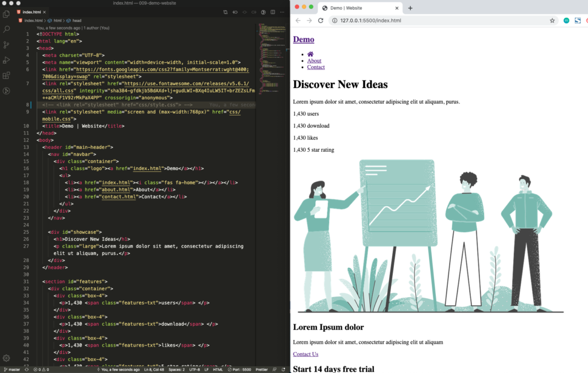Click the site information icon in address bar

[x=335, y=21]
